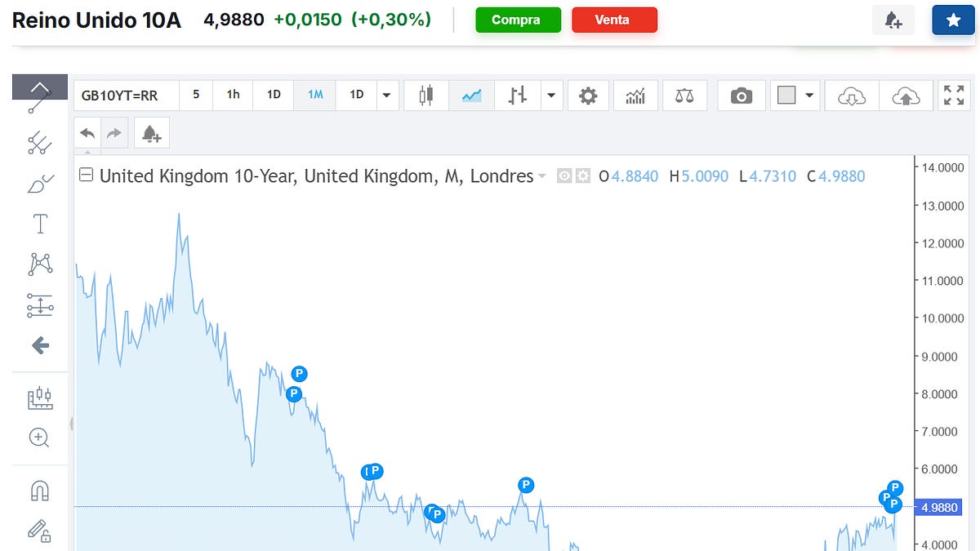Switch to the 1M interval
The height and width of the screenshot is (551, 980).
click(315, 95)
